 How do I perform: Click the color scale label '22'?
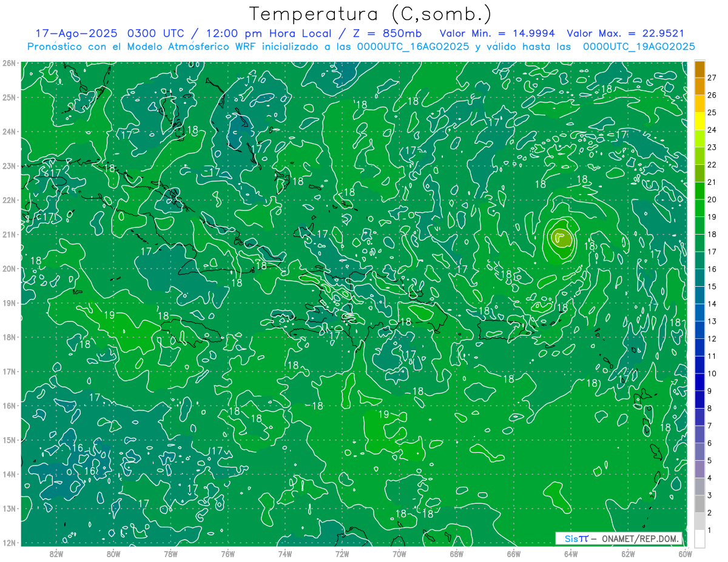click(712, 165)
